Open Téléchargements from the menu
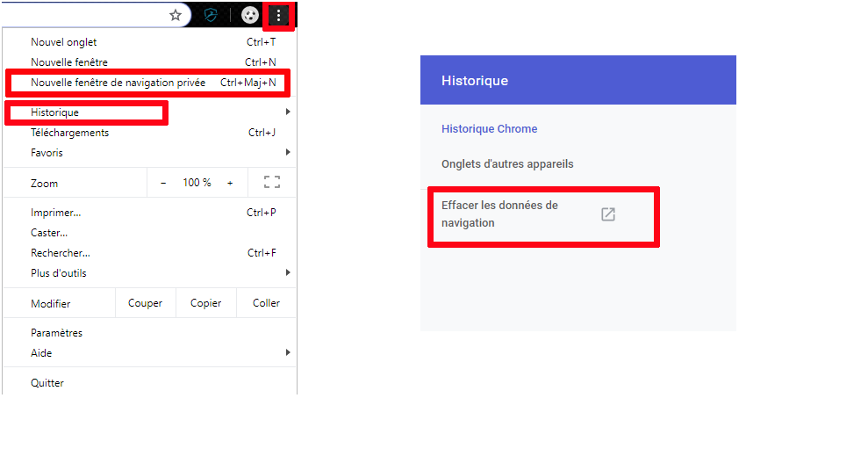The height and width of the screenshot is (456, 868). pyautogui.click(x=149, y=133)
